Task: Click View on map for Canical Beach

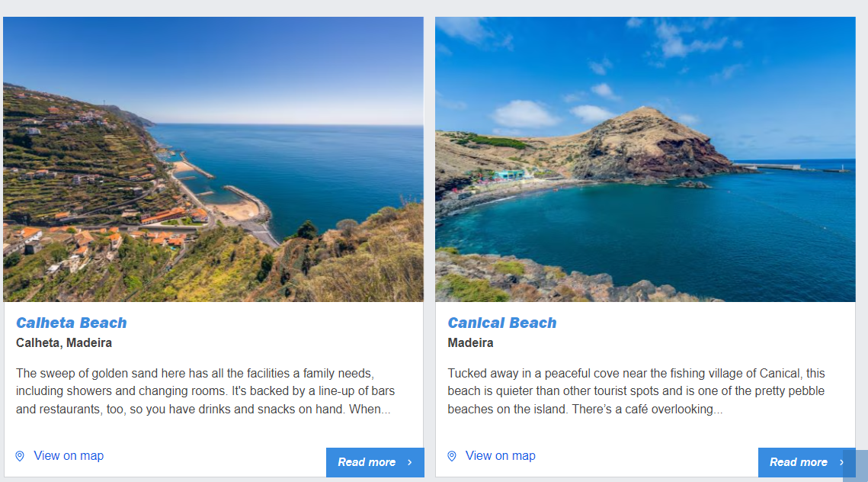Action: coord(501,456)
